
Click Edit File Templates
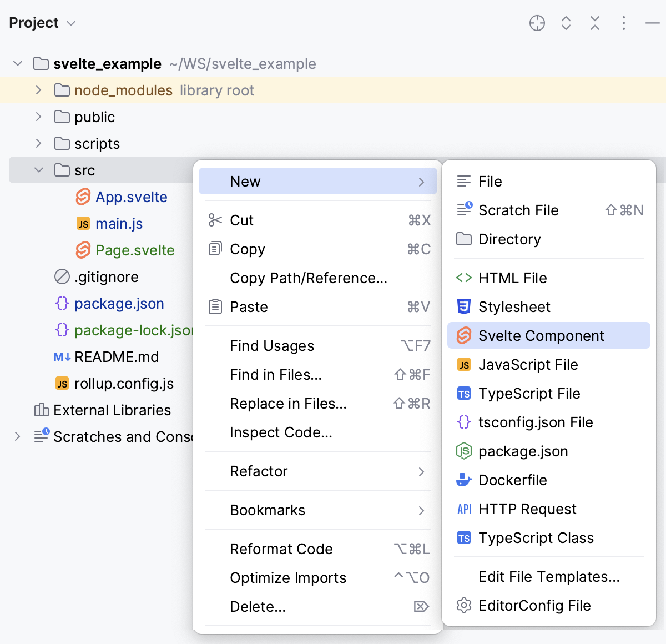tap(549, 577)
